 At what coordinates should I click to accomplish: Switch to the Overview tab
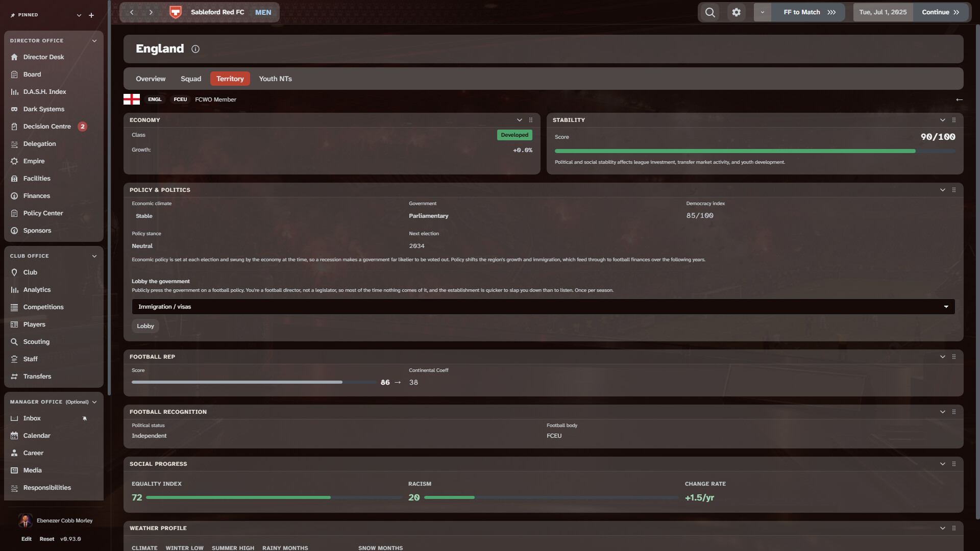coord(151,79)
